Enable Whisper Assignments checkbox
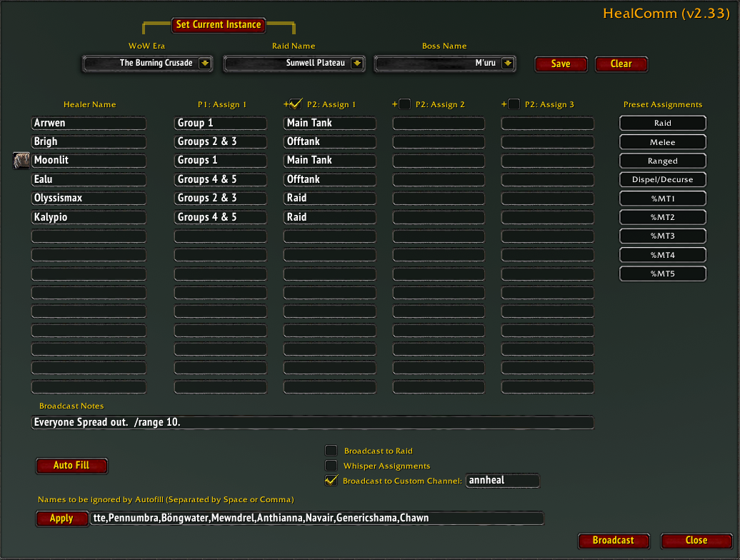Viewport: 740px width, 560px height. coord(331,466)
